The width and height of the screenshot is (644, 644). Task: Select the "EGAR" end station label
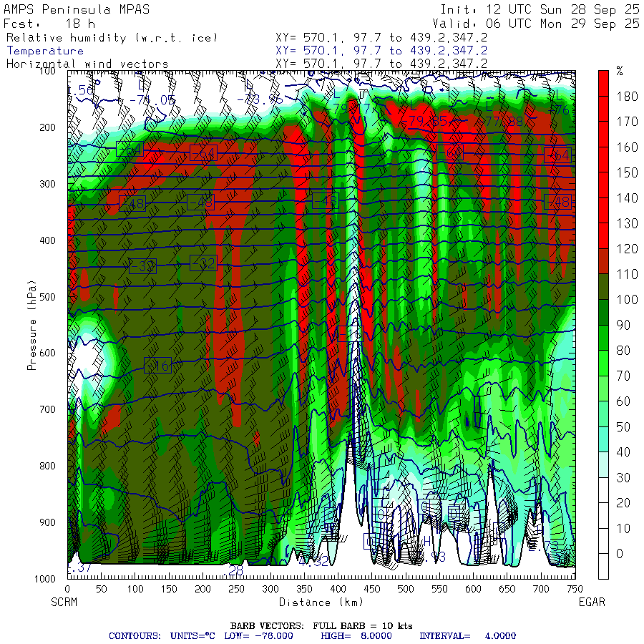592,602
